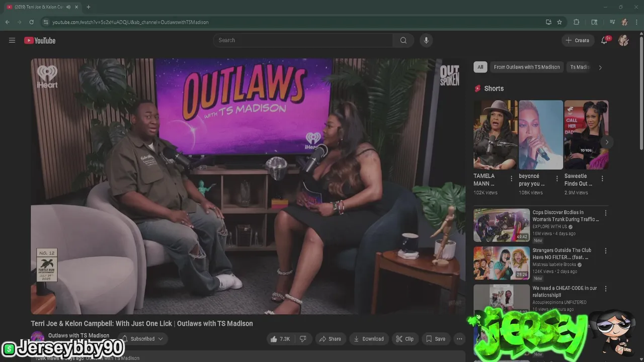Open options for TAMELA MANN short
Screen dimensions: 644x362
tap(512, 178)
